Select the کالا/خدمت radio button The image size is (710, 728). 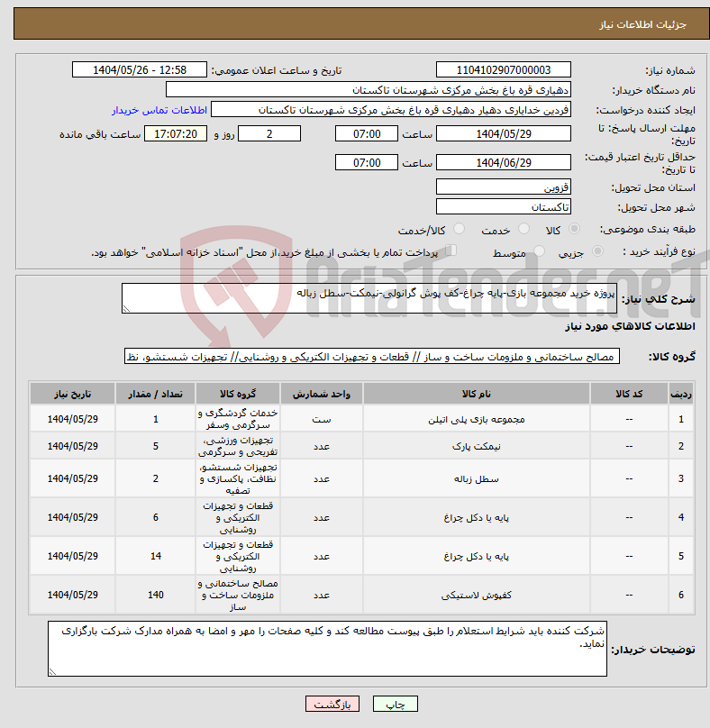(459, 229)
